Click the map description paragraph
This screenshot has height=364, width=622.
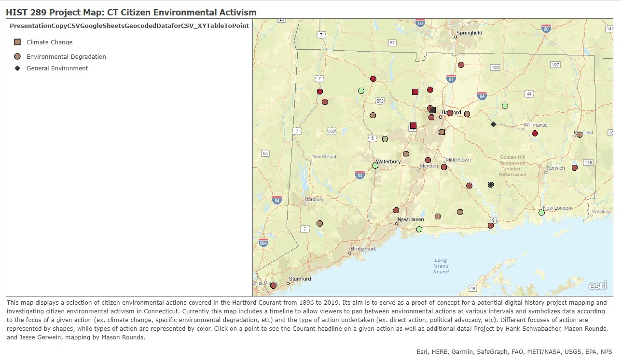tap(307, 320)
